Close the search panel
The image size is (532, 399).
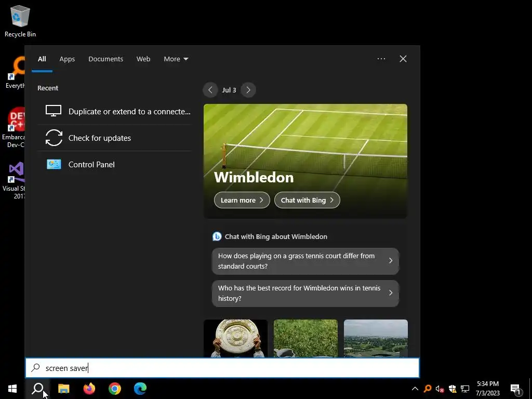click(x=403, y=59)
